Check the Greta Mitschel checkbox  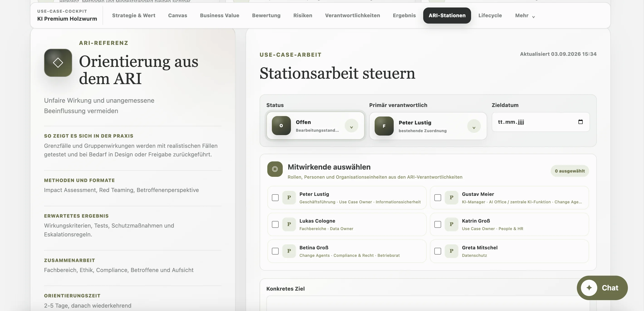pyautogui.click(x=438, y=251)
